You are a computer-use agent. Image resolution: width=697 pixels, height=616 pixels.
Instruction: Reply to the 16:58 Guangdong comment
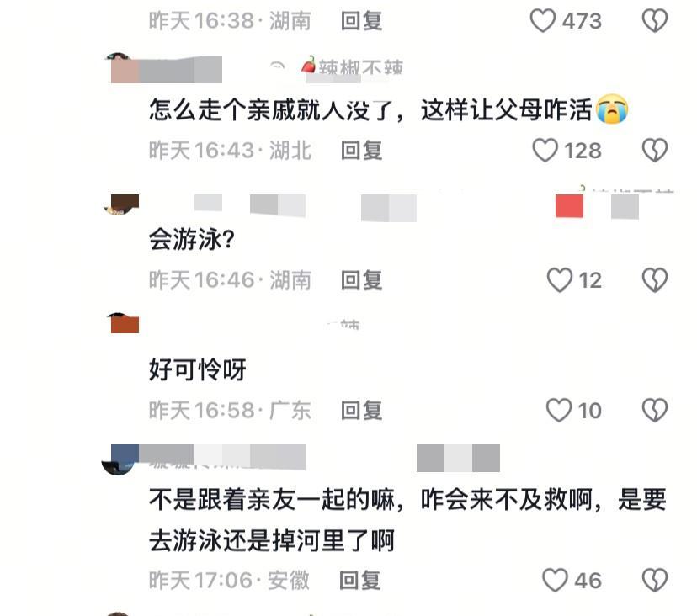(361, 410)
